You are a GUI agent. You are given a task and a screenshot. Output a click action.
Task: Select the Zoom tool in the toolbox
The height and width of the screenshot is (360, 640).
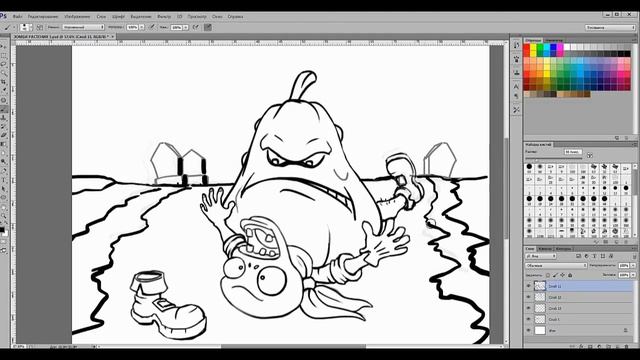tap(4, 216)
